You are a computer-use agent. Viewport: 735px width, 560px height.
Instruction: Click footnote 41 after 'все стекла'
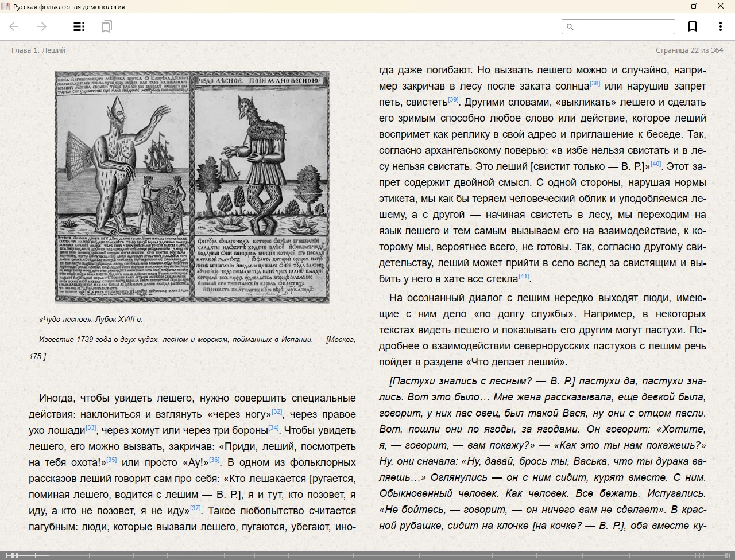(x=524, y=276)
